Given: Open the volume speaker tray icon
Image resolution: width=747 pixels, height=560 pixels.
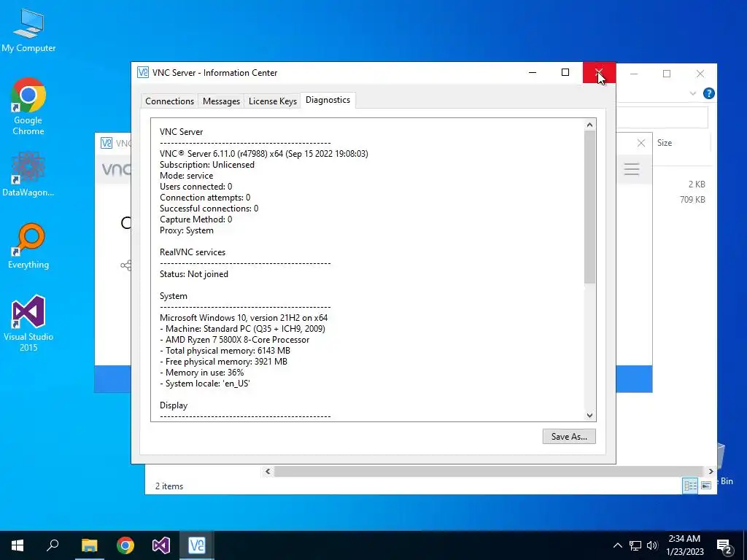Looking at the screenshot, I should pyautogui.click(x=652, y=545).
